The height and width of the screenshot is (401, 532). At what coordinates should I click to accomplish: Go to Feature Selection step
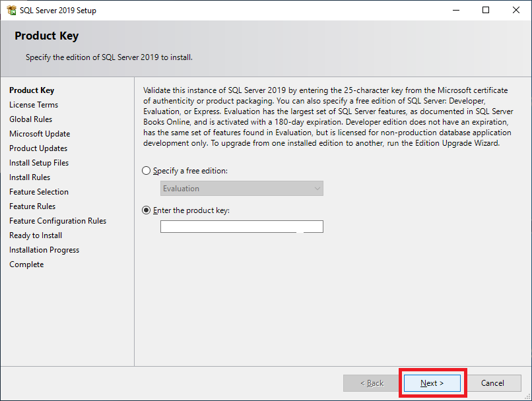[39, 192]
